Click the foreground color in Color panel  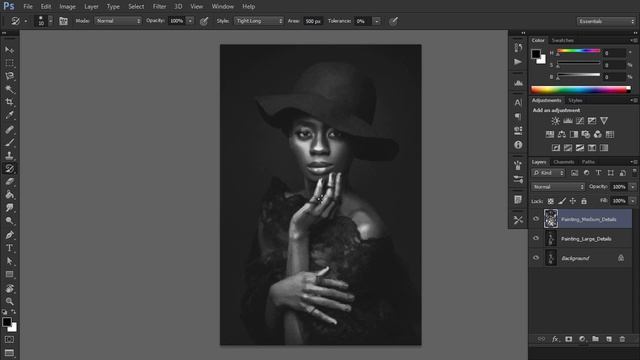[536, 54]
